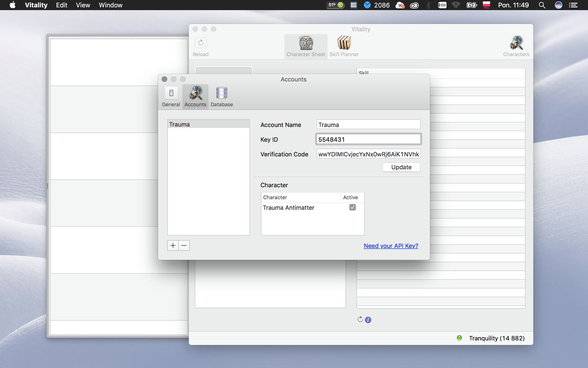Click the Bluetooth menu bar icon
The width and height of the screenshot is (588, 368).
pyautogui.click(x=428, y=5)
